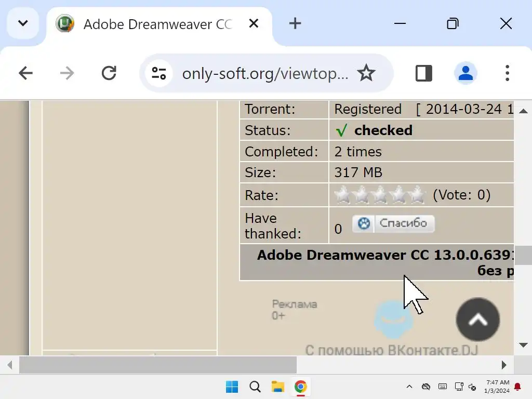532x399 pixels.
Task: Click the second rating star
Action: 361,195
